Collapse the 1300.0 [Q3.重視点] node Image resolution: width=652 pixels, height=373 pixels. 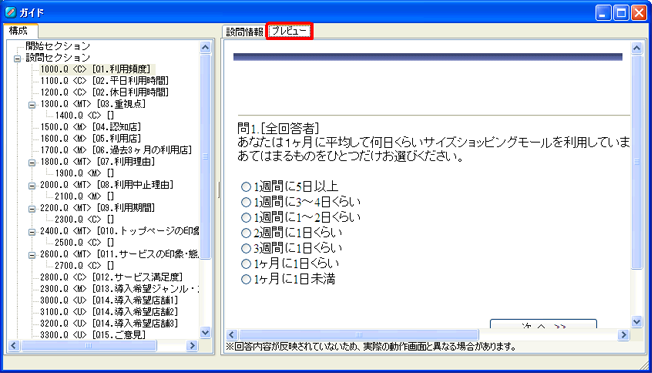32,105
